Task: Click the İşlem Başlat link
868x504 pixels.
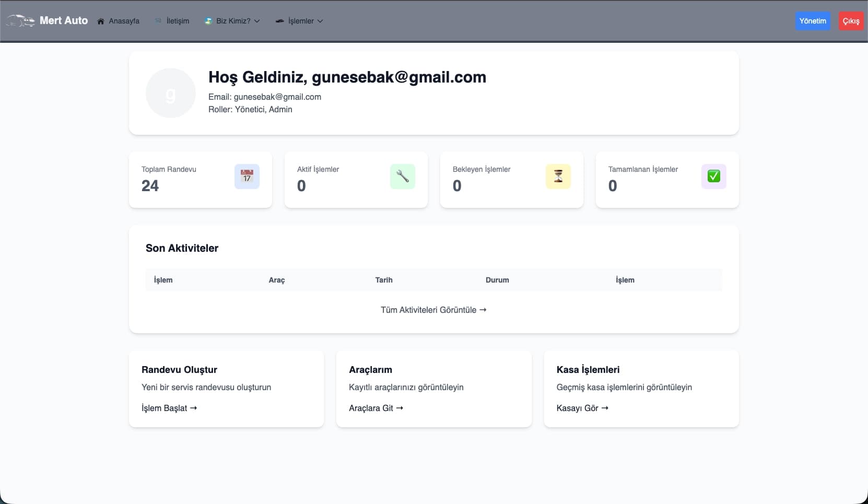Action: [x=169, y=408]
